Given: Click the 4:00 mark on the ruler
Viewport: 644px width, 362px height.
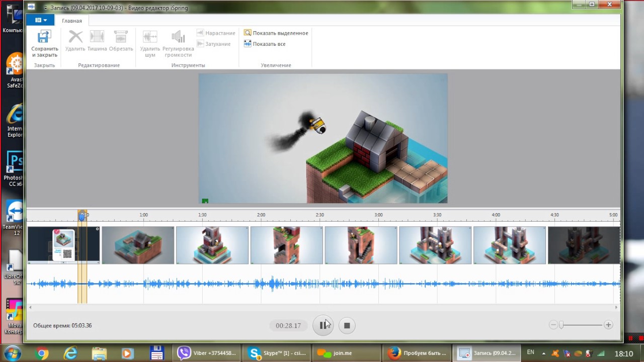Looking at the screenshot, I should point(496,215).
